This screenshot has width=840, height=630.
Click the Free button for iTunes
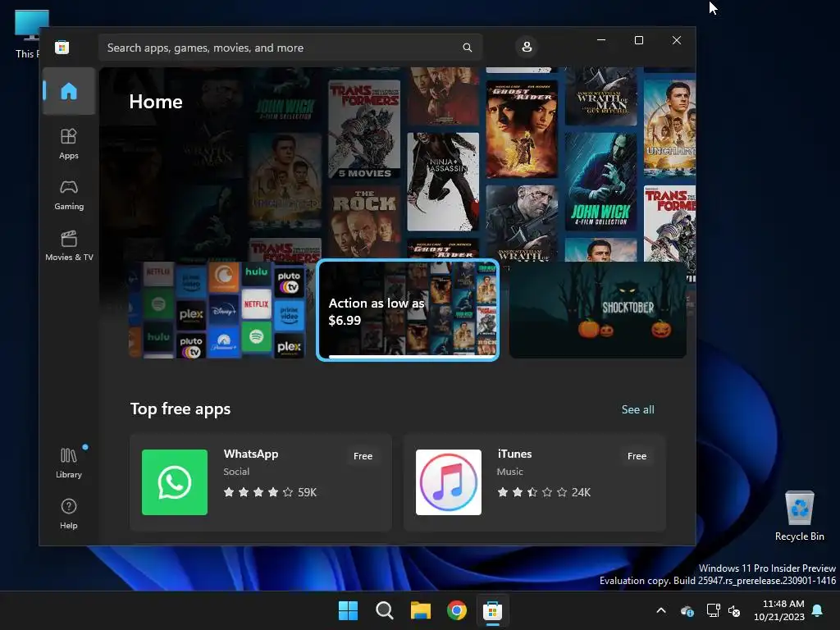637,456
